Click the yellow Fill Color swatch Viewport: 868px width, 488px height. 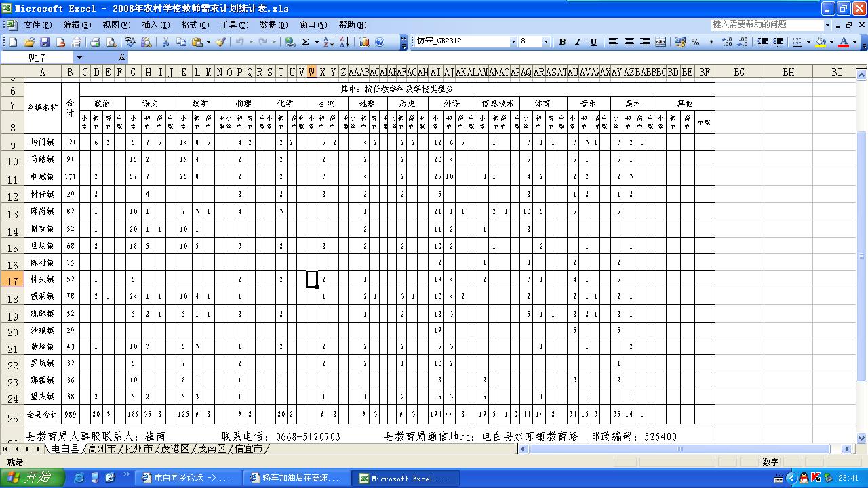point(821,42)
